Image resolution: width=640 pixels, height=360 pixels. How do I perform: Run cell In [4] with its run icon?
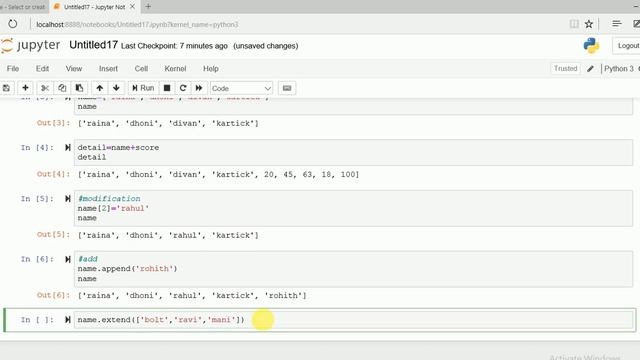[x=68, y=147]
